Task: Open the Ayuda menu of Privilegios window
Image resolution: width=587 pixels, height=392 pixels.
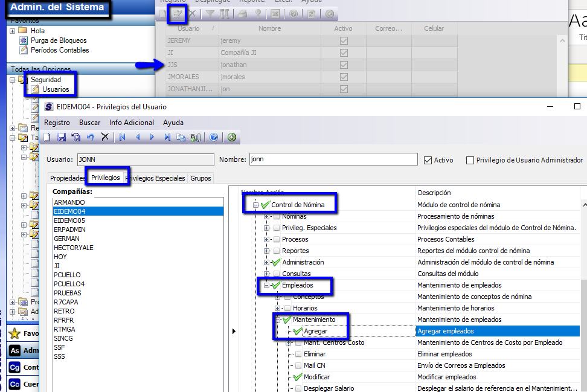Action: [173, 123]
